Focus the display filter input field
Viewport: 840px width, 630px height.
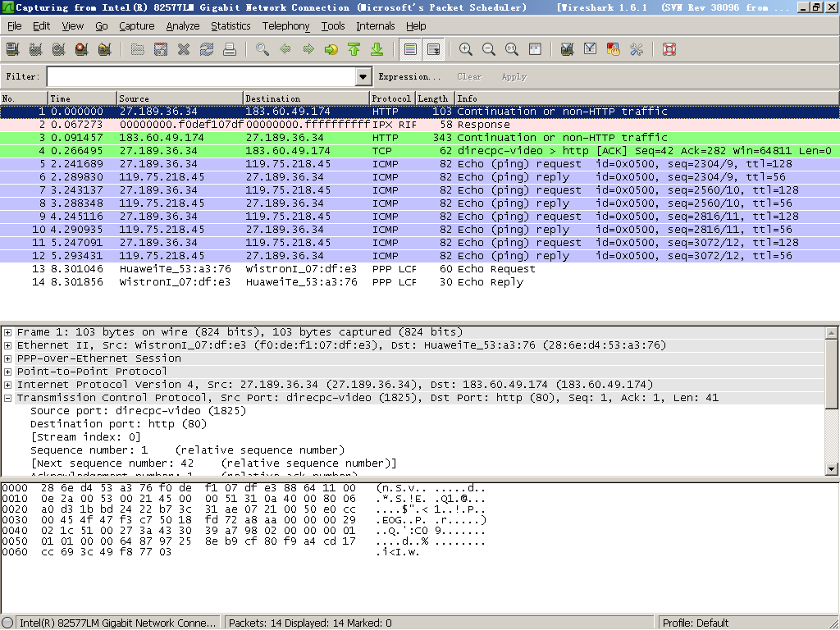tap(202, 76)
